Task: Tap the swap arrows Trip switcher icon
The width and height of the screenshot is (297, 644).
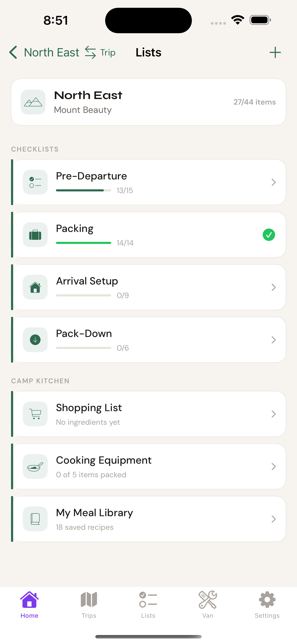Action: click(x=90, y=53)
